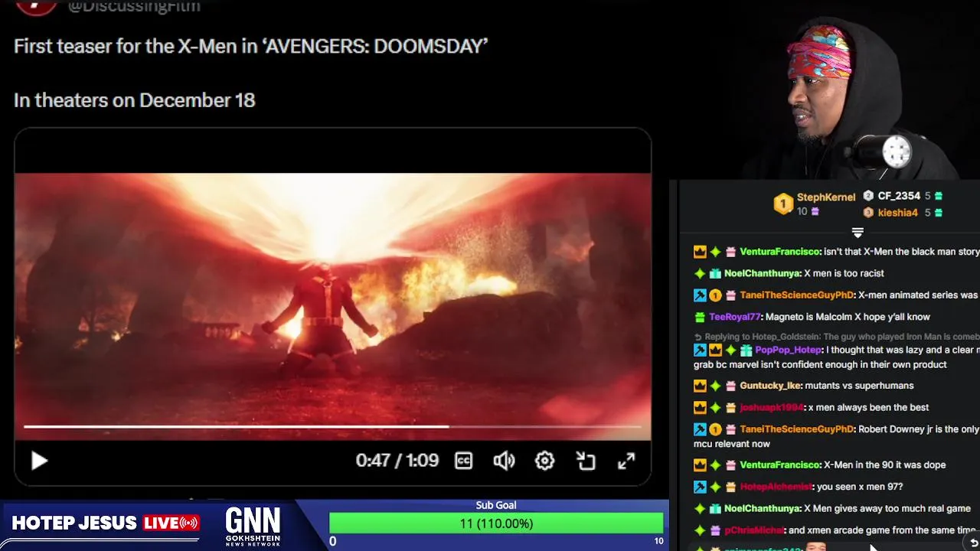This screenshot has height=551, width=980.
Task: Click the green badge beside TeeRoyal77
Action: [700, 317]
